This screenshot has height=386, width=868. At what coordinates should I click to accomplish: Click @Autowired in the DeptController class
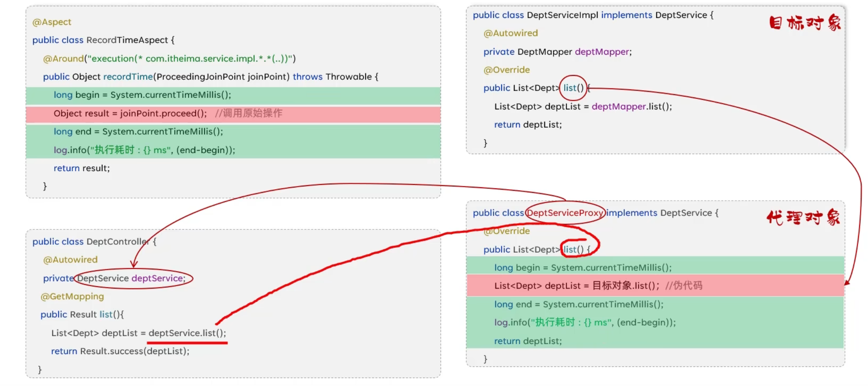coord(70,260)
